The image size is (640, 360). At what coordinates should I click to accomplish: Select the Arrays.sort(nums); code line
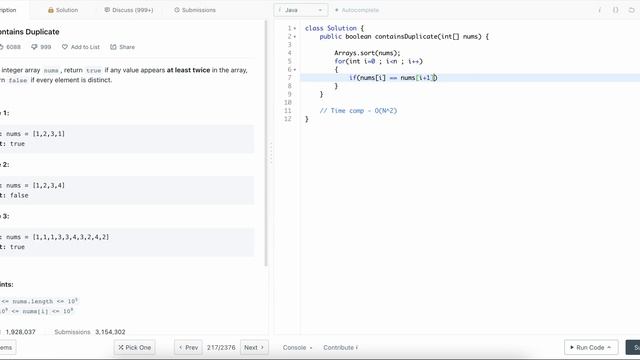(x=367, y=53)
